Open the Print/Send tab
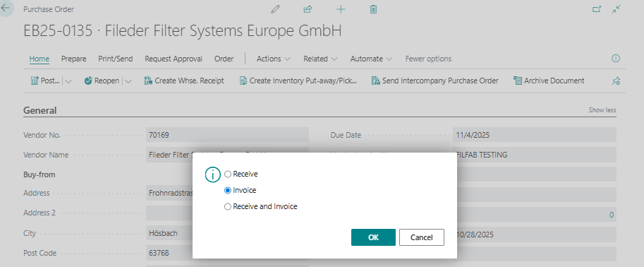 click(x=116, y=59)
